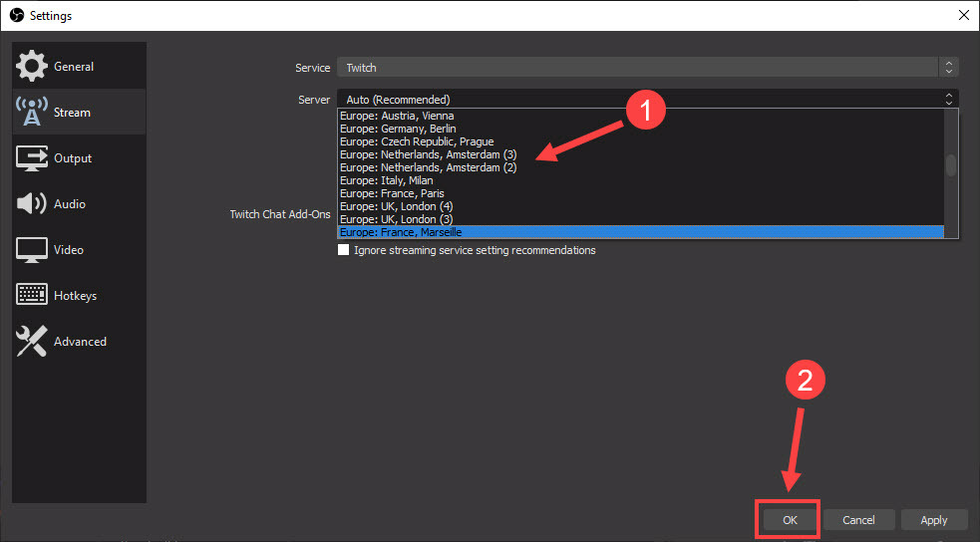The width and height of the screenshot is (980, 542).
Task: Enable Ignore streaming service setting recommendations
Action: tap(344, 251)
